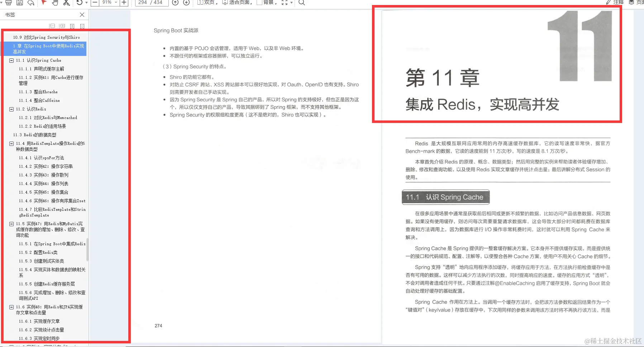Click the page header Spring Boot 实战派
This screenshot has width=644, height=347.
[176, 30]
